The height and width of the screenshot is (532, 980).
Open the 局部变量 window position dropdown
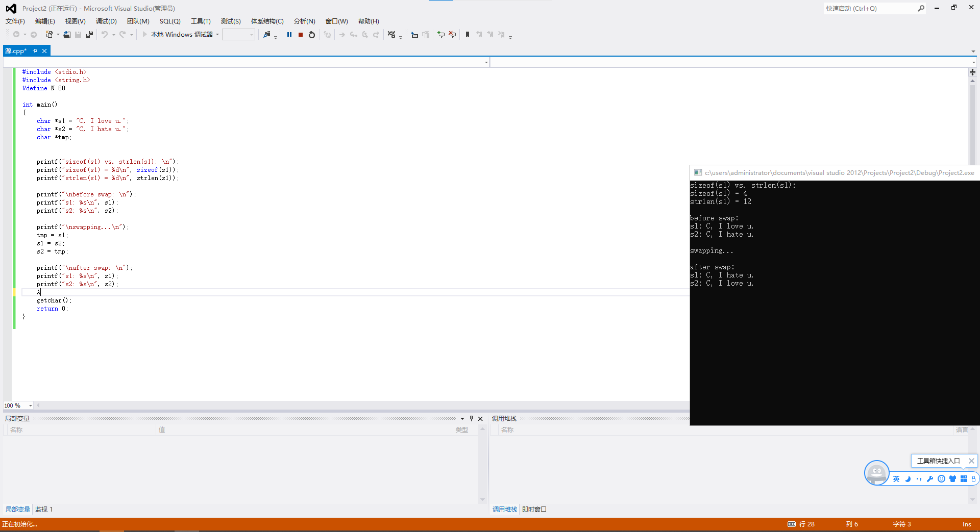pos(462,418)
